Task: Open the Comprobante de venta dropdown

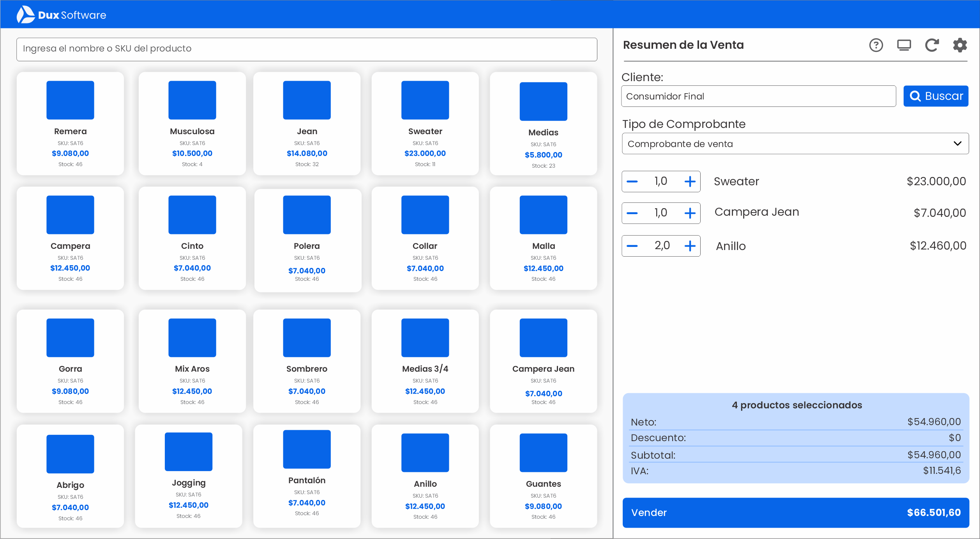Action: pos(795,143)
